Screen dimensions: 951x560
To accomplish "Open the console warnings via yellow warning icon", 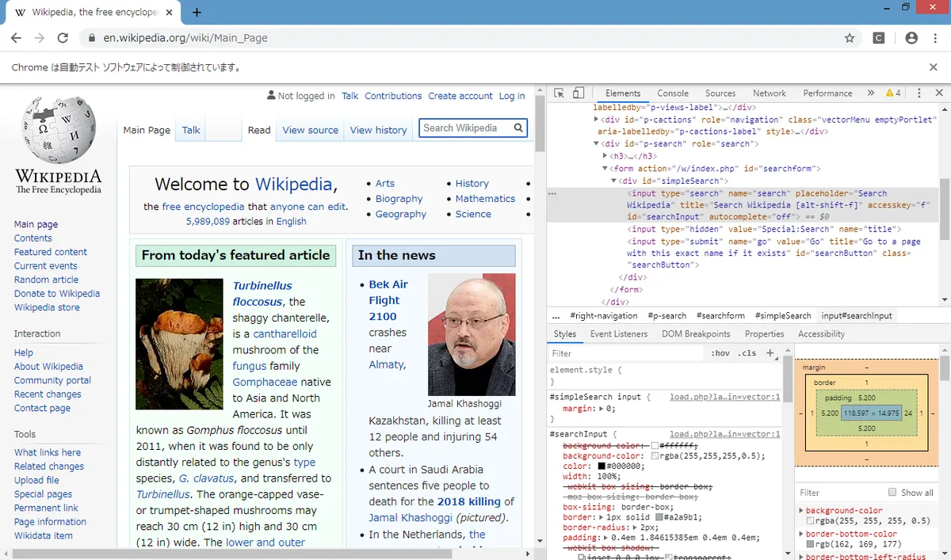I will click(x=891, y=93).
